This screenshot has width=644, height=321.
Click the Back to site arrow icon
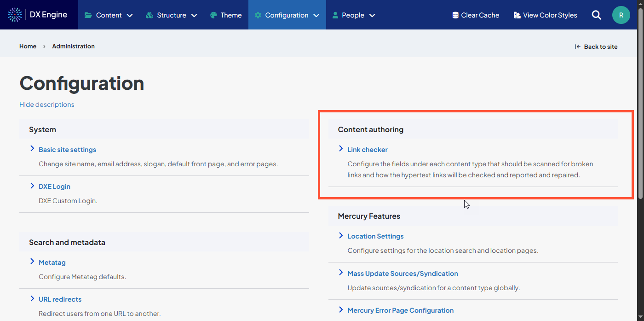tap(578, 47)
